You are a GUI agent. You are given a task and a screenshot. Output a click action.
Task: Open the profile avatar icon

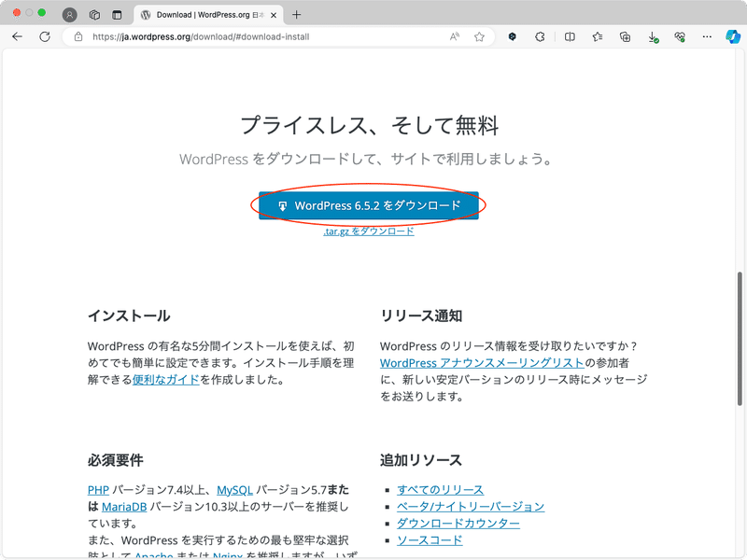coord(69,15)
